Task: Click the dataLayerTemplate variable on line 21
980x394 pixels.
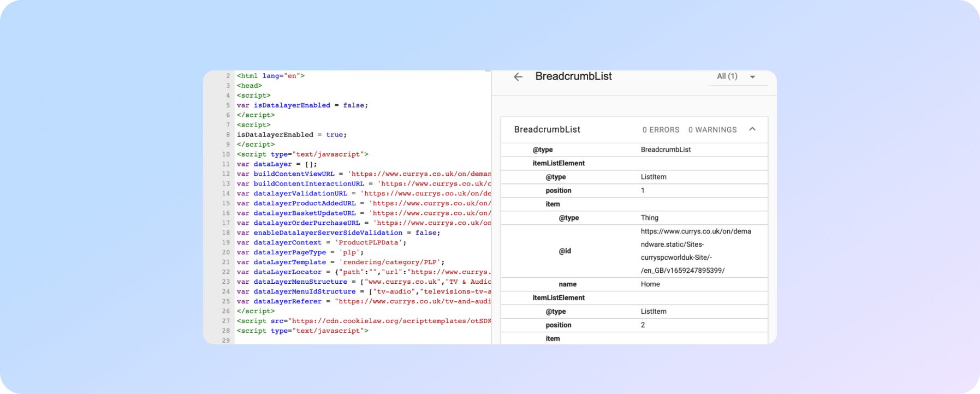Action: tap(289, 262)
